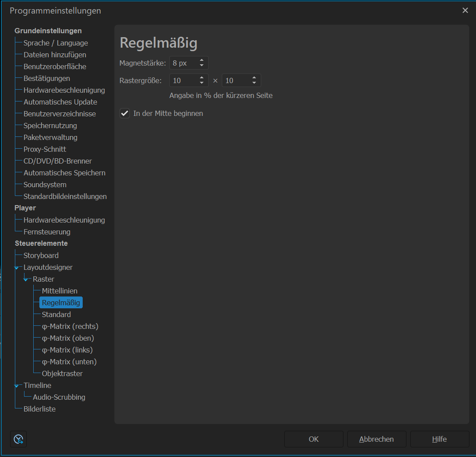Select φ-Matrix (rechts) raster option
Image resolution: width=476 pixels, height=457 pixels.
point(70,326)
